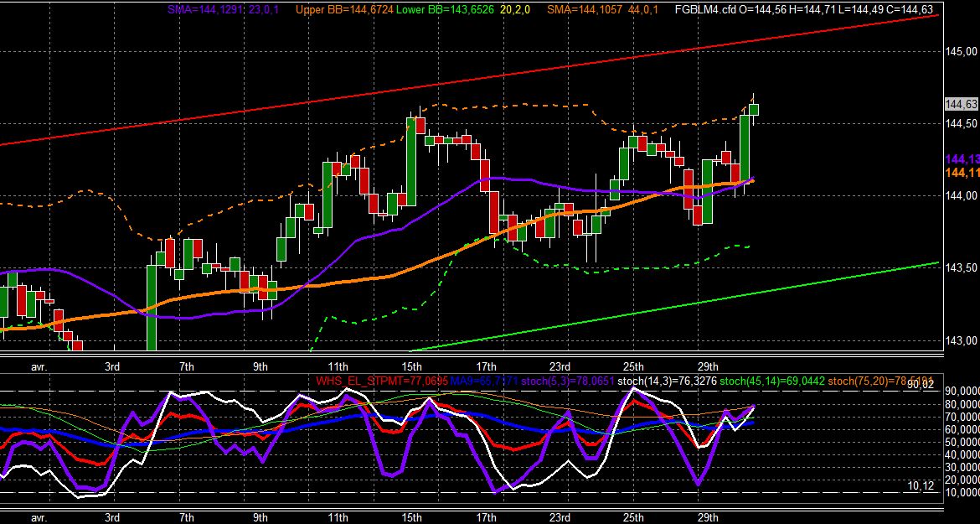Screen dimensions: 980x524
Task: Click the purple 144,13 SMA value tag
Action: click(962, 159)
